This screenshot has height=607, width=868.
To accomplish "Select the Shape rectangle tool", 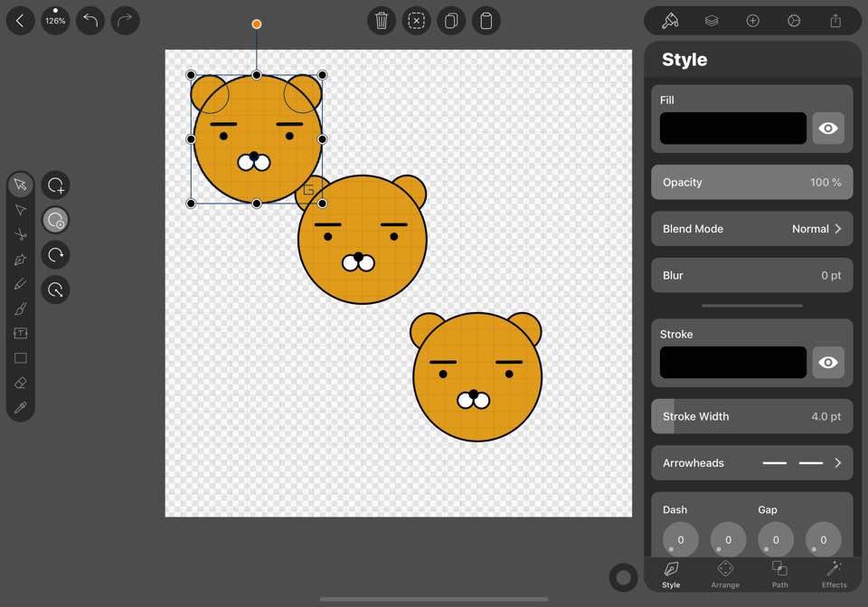I will coord(21,357).
